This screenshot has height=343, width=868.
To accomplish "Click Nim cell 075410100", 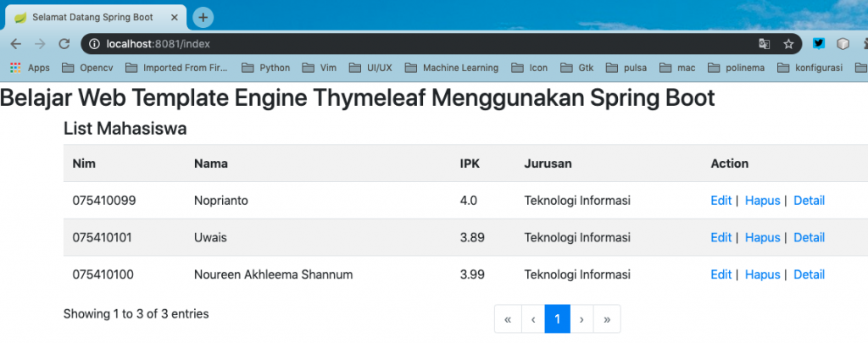I will click(x=103, y=275).
